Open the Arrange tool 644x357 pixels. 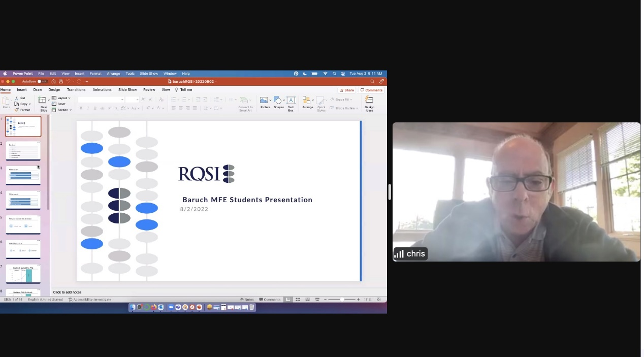307,103
